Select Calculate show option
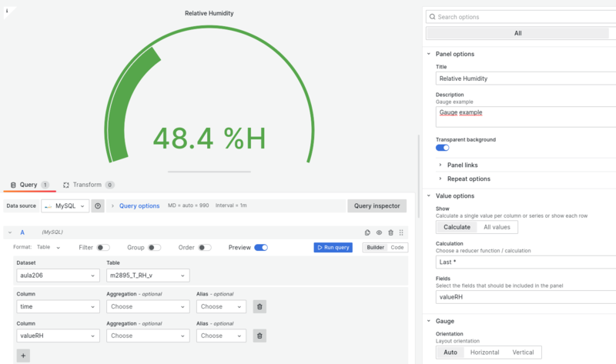This screenshot has width=616, height=364. click(457, 227)
